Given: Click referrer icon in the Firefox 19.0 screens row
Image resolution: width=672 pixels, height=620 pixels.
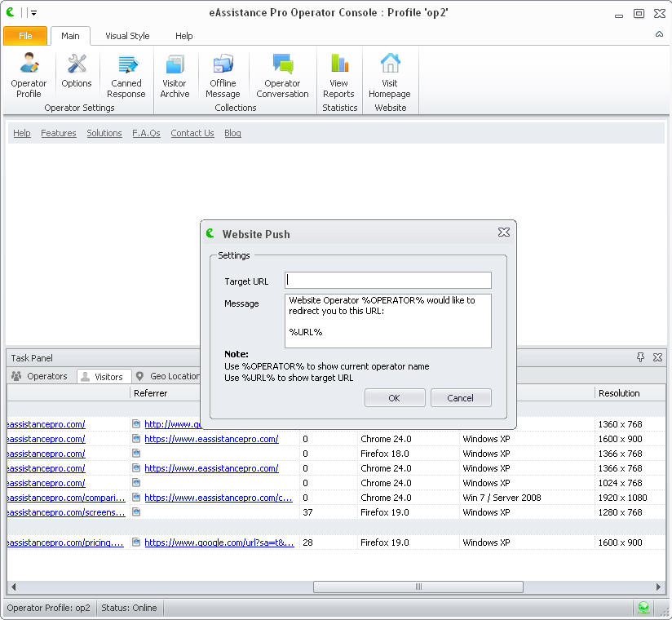Looking at the screenshot, I should [136, 511].
